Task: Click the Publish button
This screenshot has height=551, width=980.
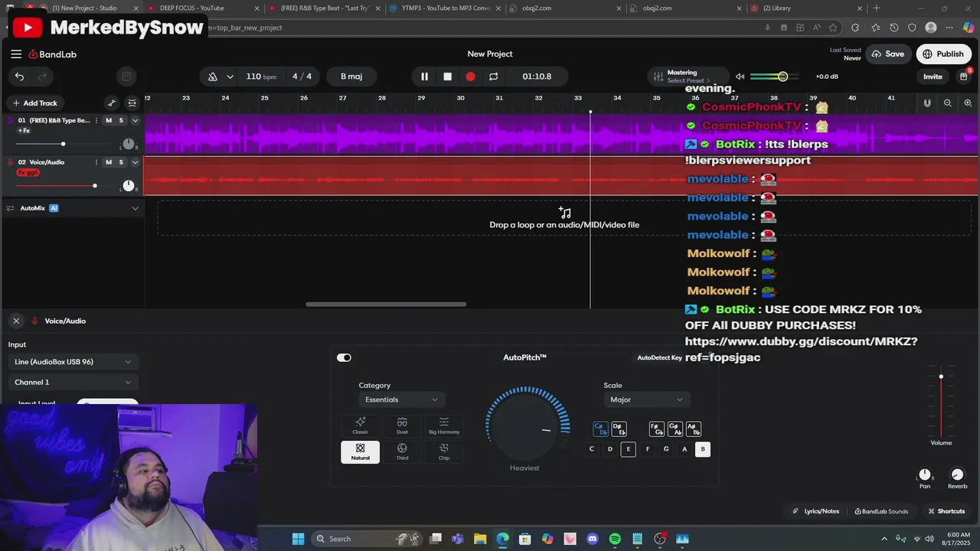Action: click(943, 54)
